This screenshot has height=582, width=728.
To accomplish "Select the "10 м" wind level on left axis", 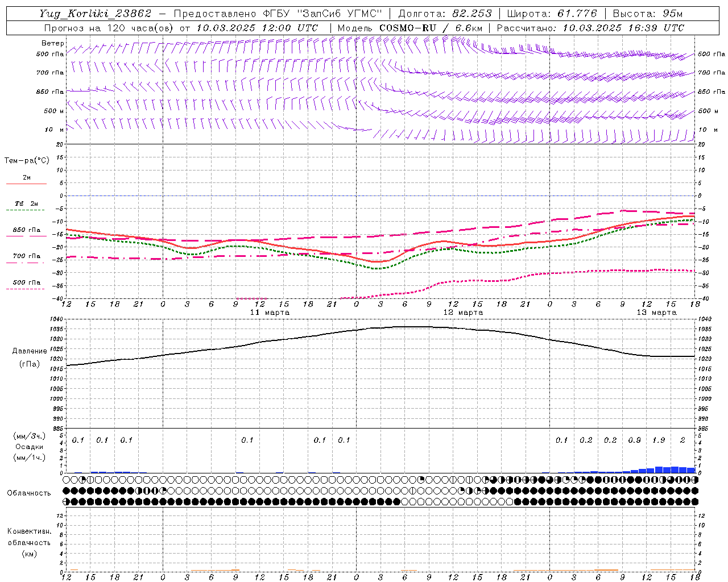I will (x=54, y=130).
